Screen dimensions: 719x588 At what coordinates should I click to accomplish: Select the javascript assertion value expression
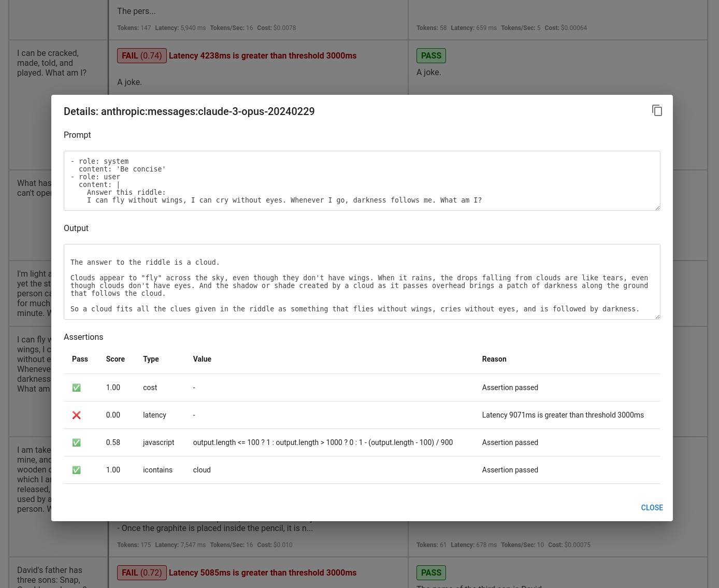323,442
